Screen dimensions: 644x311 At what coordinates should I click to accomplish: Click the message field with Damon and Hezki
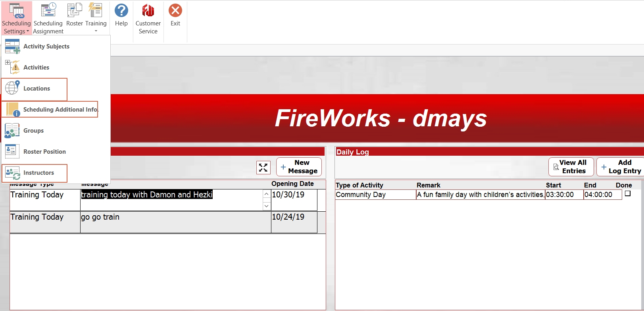171,200
